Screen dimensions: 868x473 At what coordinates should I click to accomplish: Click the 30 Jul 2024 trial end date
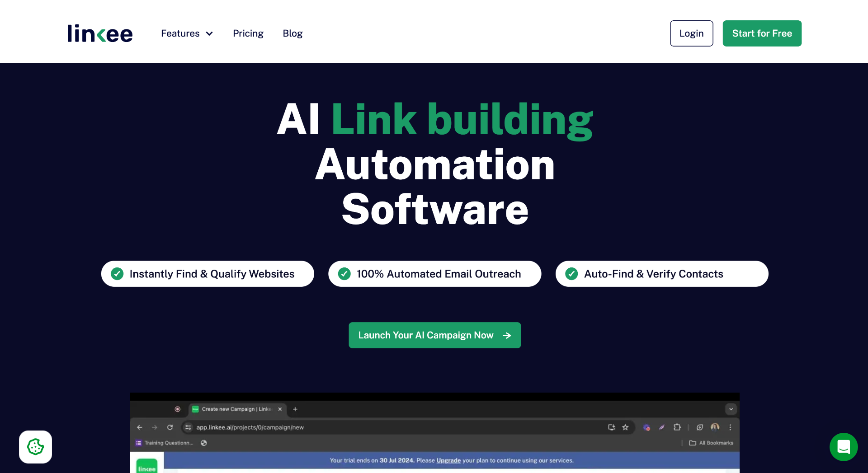pos(397,460)
